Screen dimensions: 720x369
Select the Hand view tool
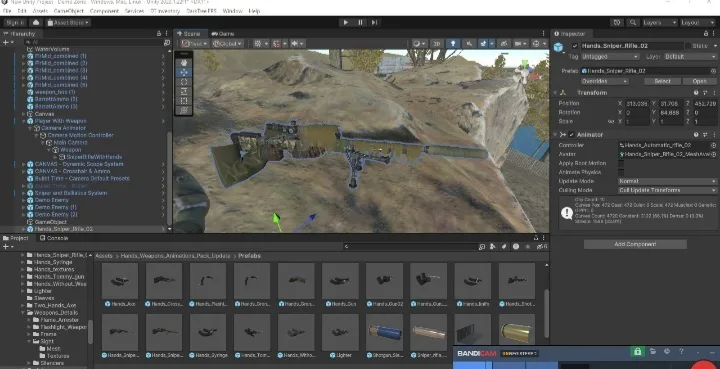(184, 63)
